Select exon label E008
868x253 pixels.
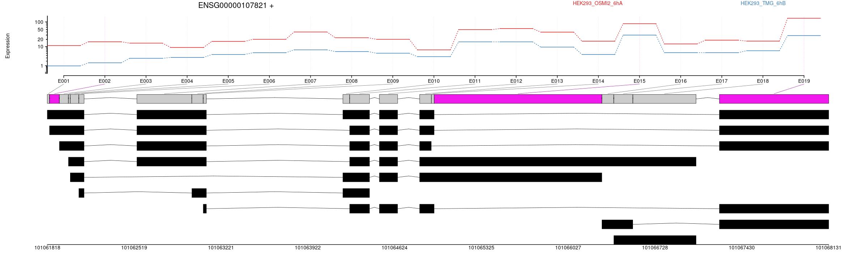(352, 81)
